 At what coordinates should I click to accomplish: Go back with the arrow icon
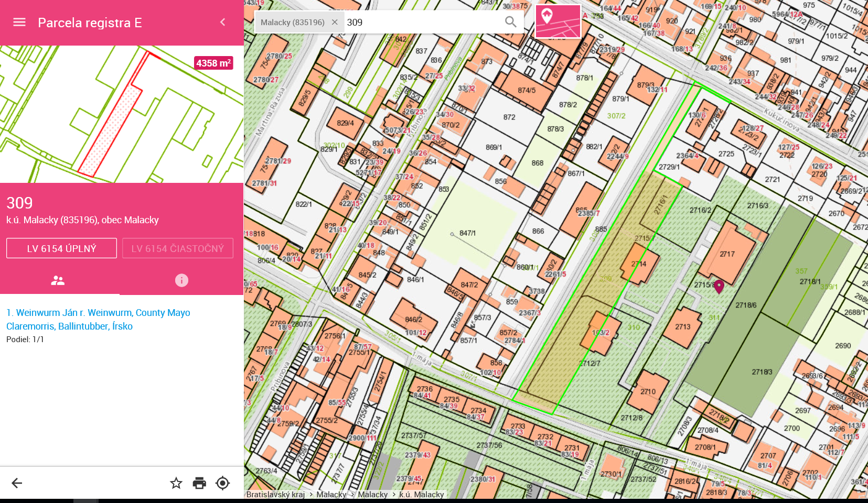point(17,483)
